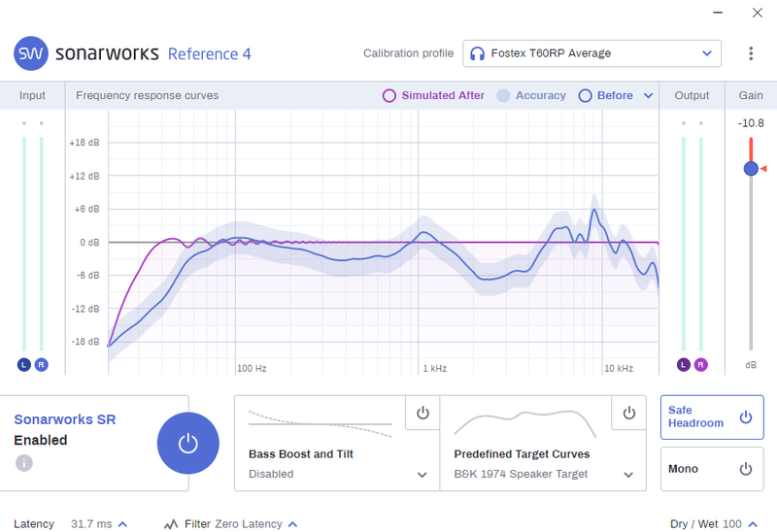
Task: Click the Predefined Target Curves title
Action: (522, 453)
